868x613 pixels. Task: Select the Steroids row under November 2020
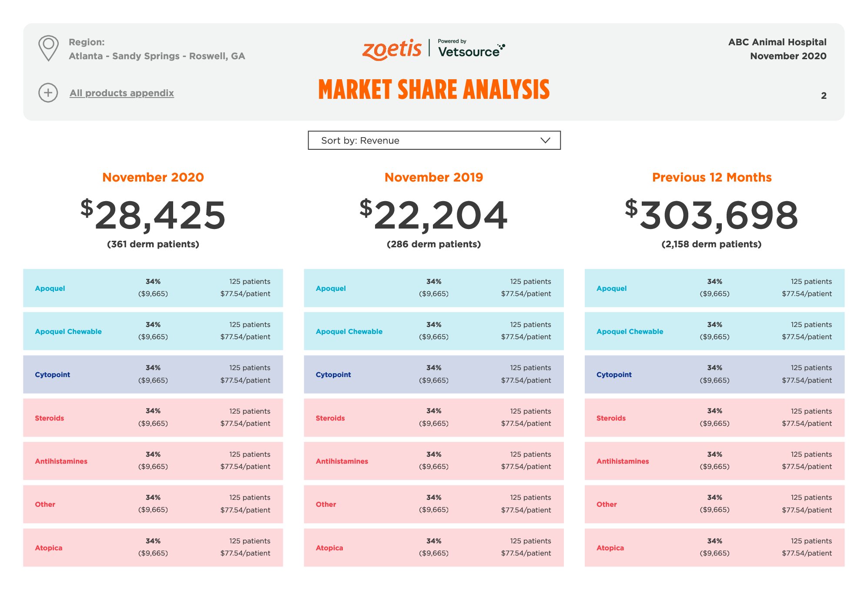(153, 418)
